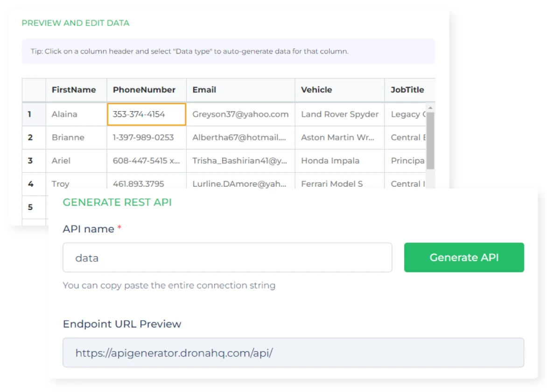Select row number 2 header
The image size is (547, 392).
click(x=34, y=137)
